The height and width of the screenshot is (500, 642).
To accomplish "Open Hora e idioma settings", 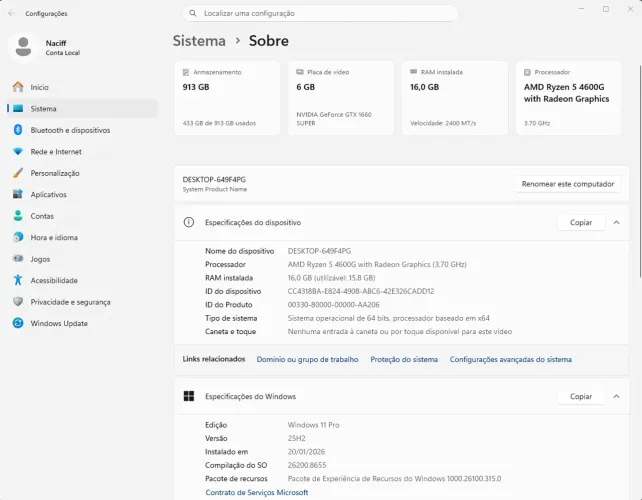I will [82, 238].
